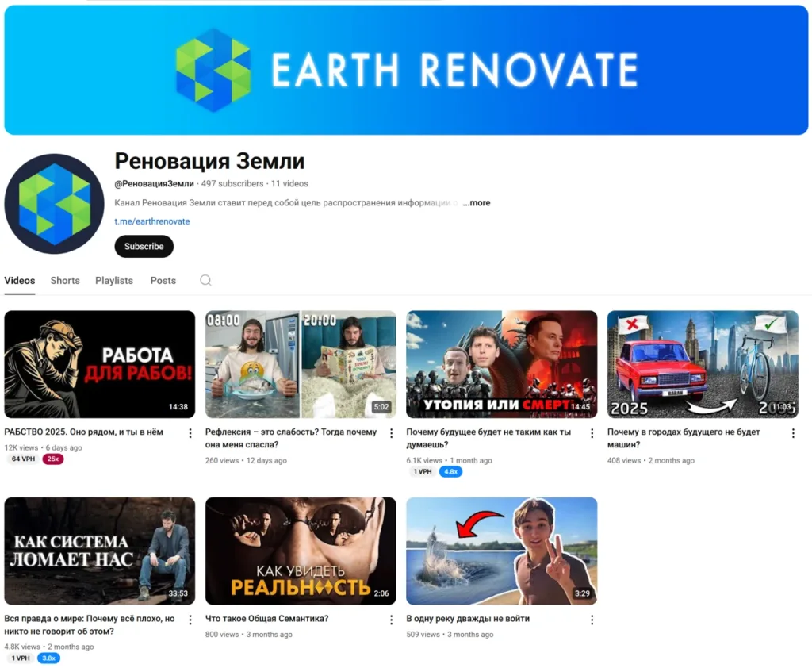
Task: Click the 497 subscribers text
Action: point(232,183)
